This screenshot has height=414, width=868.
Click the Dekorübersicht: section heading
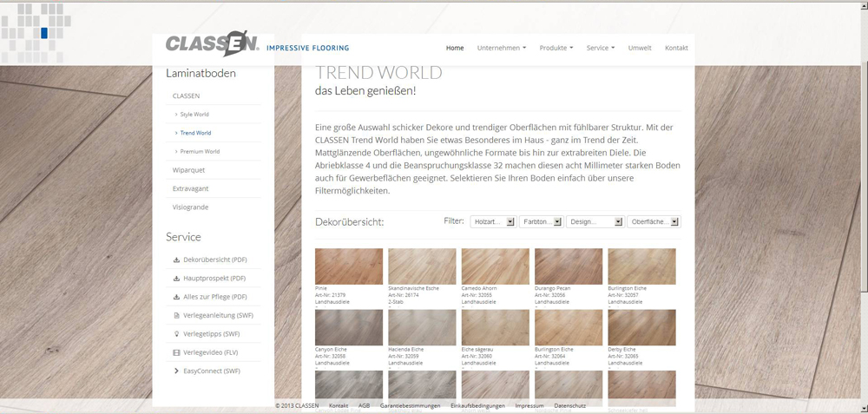(x=349, y=222)
